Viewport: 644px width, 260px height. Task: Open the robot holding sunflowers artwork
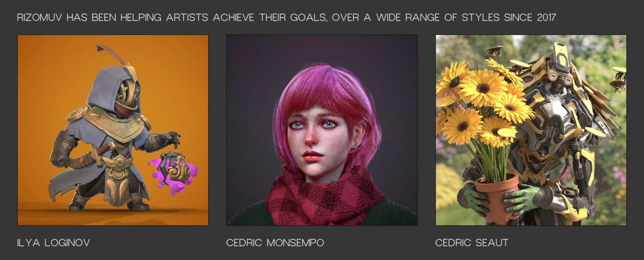click(x=531, y=130)
